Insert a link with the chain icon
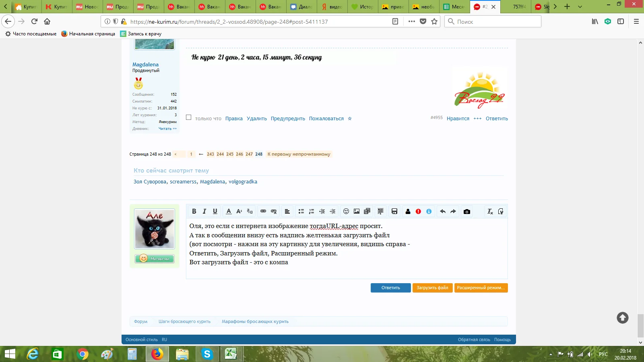This screenshot has height=362, width=644. pos(263,211)
